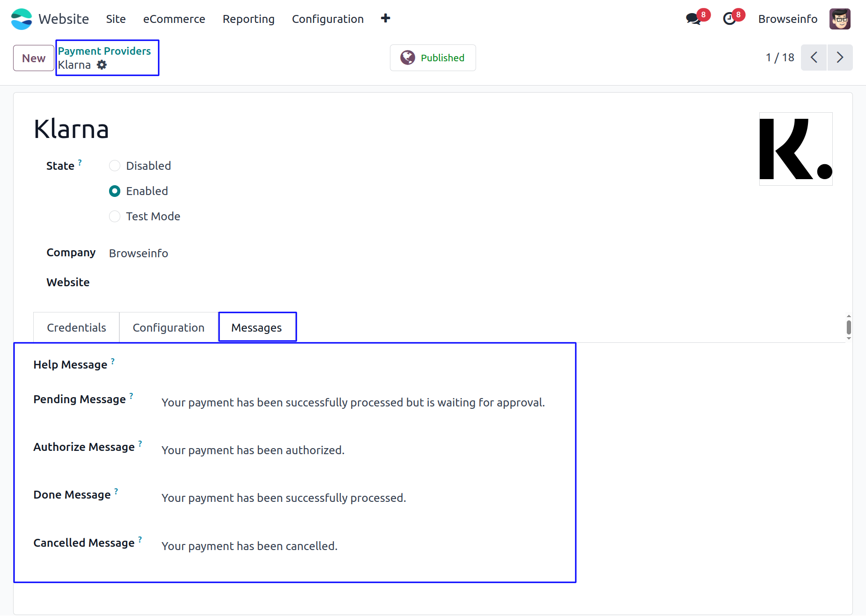The width and height of the screenshot is (866, 616).
Task: Click the scrollbar down arrow
Action: 849,338
